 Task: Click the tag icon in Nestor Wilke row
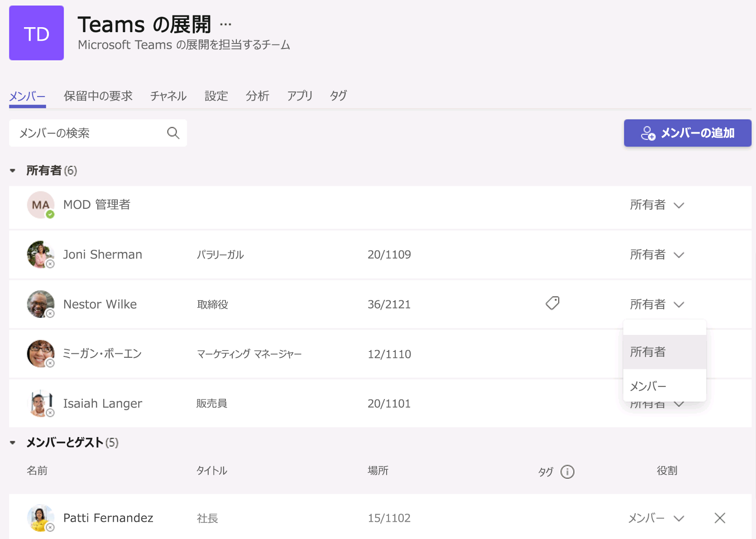(552, 303)
